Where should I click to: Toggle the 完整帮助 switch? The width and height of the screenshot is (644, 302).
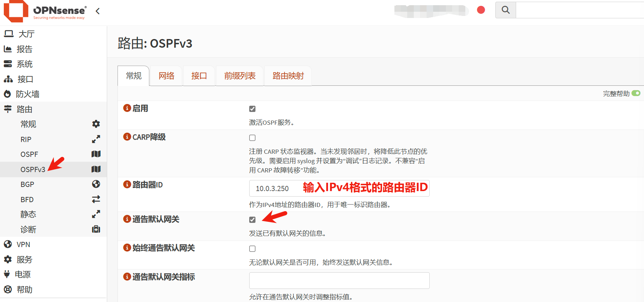point(636,93)
